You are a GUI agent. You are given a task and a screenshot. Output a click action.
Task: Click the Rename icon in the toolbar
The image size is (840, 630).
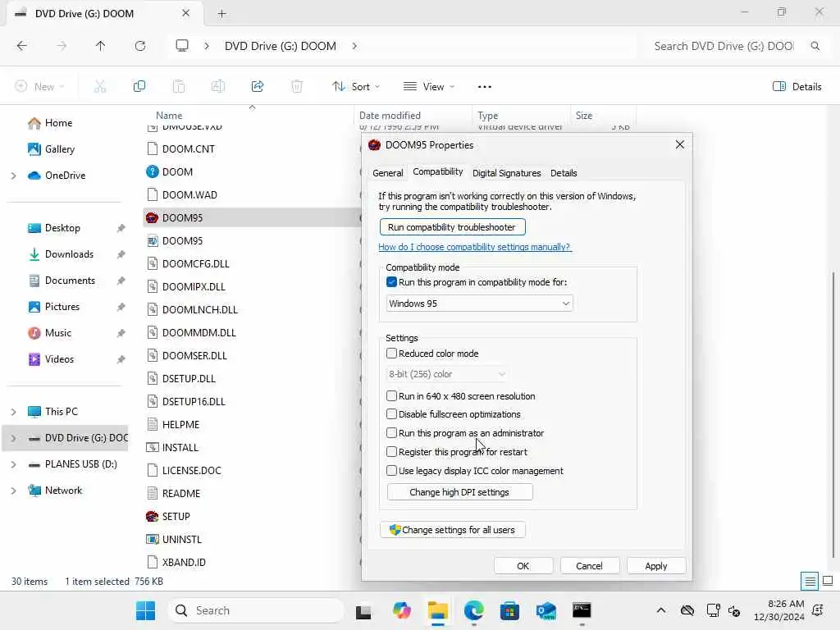218,86
